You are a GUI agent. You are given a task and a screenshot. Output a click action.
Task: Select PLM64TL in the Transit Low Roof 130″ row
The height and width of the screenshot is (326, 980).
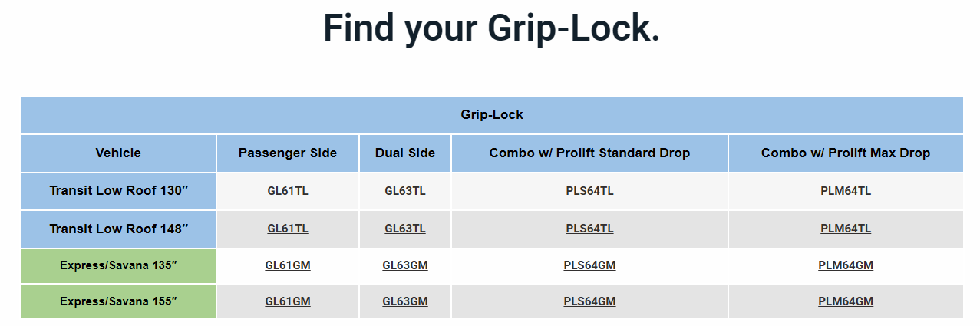tap(846, 191)
